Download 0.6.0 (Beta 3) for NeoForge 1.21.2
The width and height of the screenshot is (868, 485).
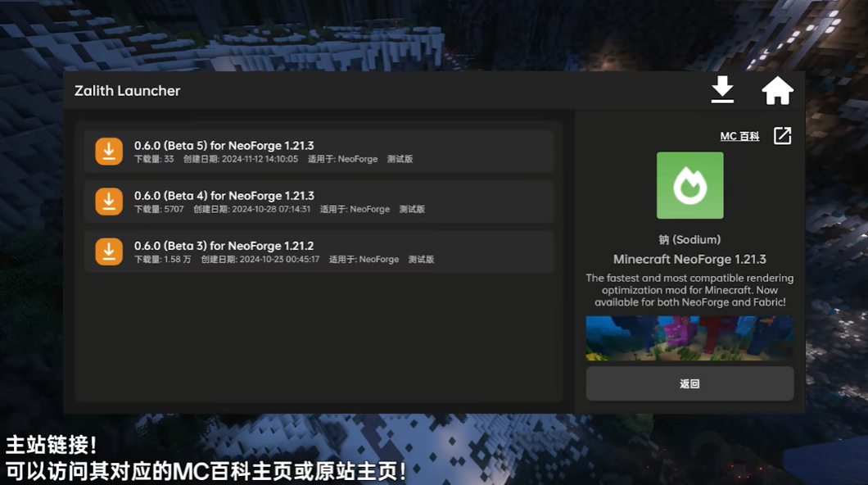[x=109, y=252]
